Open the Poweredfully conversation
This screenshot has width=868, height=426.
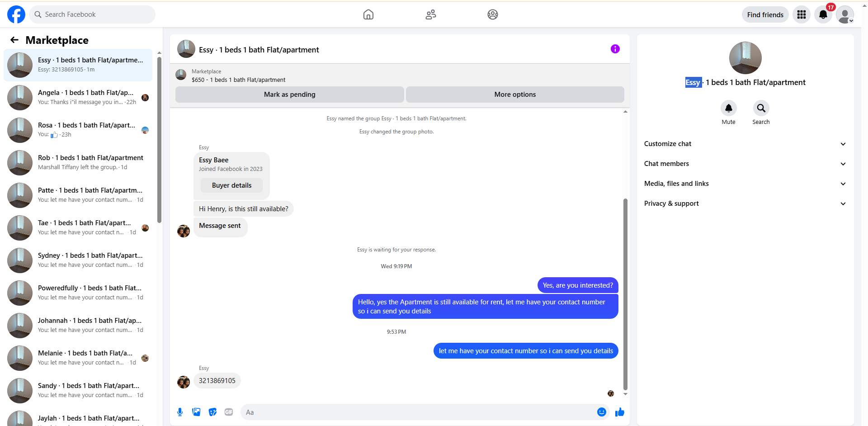[78, 293]
